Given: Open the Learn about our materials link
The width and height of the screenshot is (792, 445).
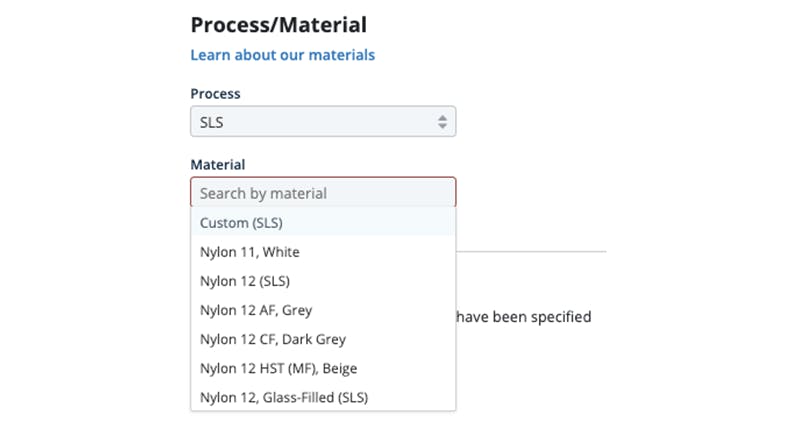Looking at the screenshot, I should (x=282, y=55).
